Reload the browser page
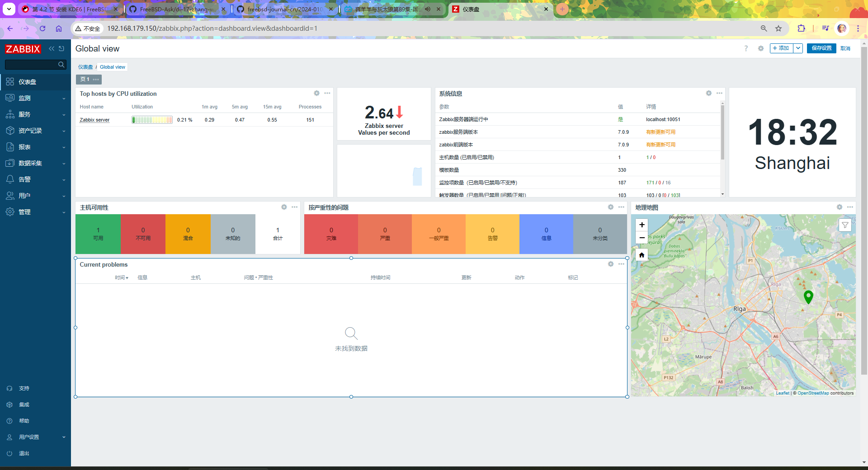The image size is (868, 470). pyautogui.click(x=42, y=28)
